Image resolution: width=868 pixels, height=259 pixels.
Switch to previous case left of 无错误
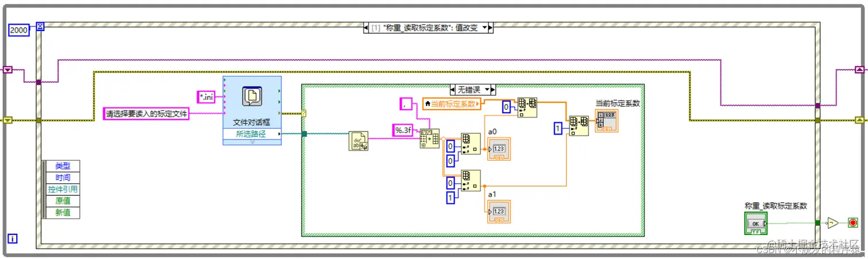pyautogui.click(x=454, y=90)
